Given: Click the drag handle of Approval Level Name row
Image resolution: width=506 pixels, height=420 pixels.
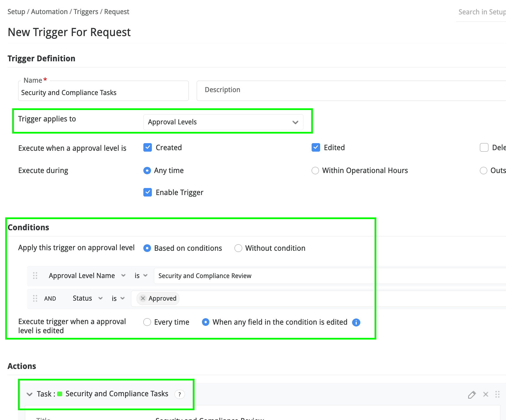Looking at the screenshot, I should pos(35,276).
